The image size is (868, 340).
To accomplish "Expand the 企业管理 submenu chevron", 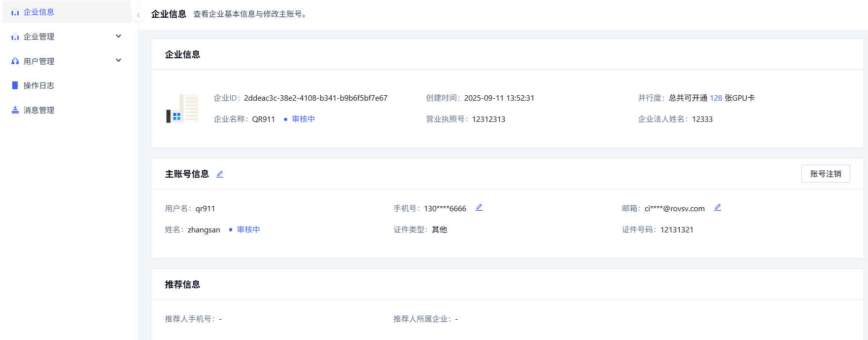I will [118, 36].
